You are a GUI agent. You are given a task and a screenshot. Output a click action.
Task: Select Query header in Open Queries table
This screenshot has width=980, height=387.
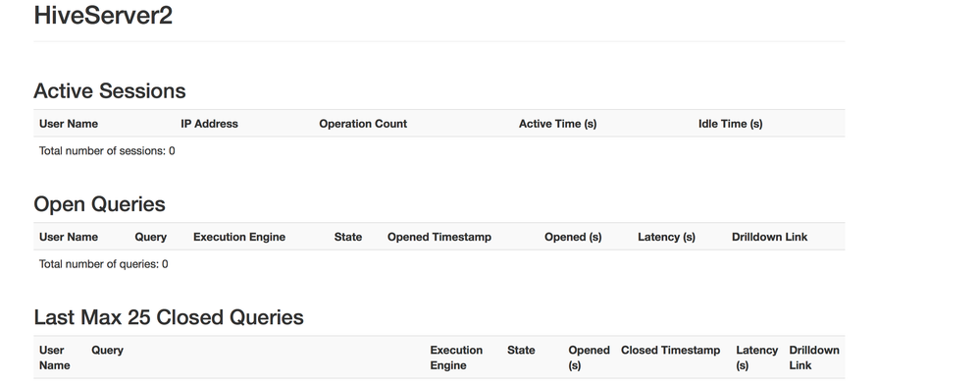pyautogui.click(x=151, y=238)
